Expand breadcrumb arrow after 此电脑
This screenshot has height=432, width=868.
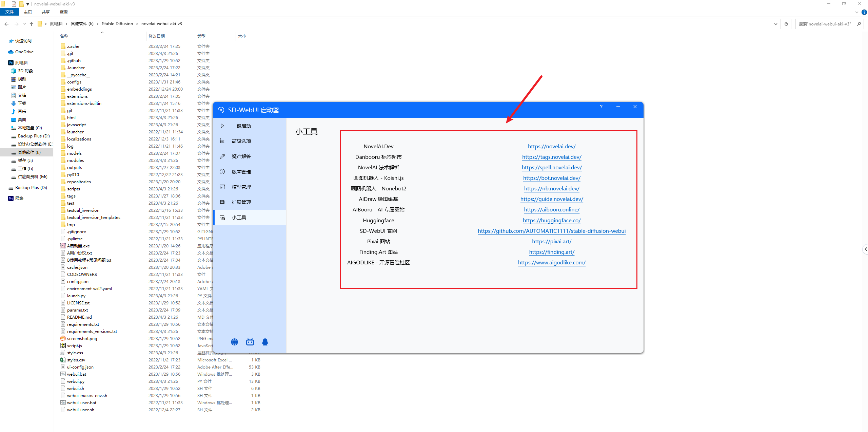point(66,24)
